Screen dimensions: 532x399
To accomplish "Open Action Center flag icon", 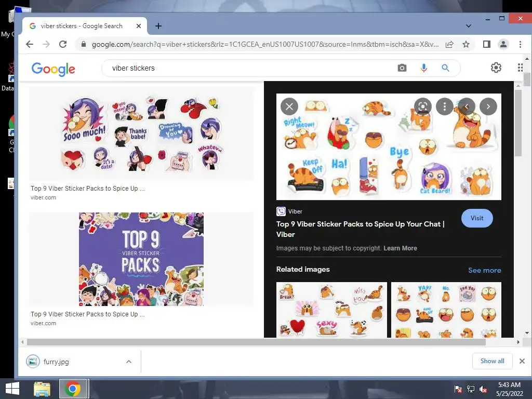I will 458,389.
